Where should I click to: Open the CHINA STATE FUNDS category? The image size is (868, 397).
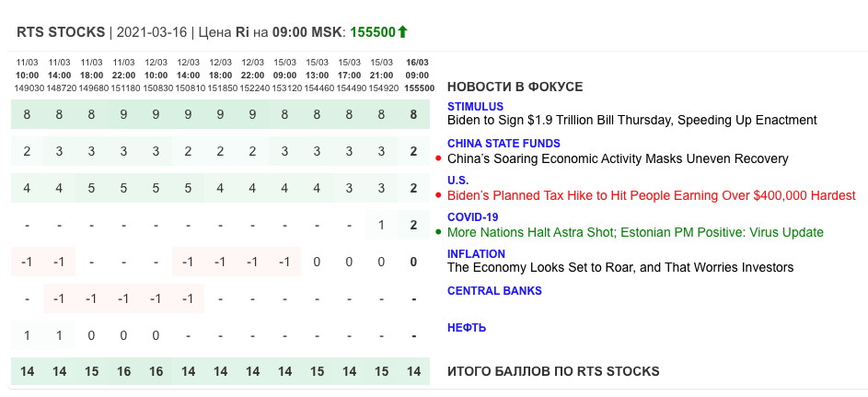503,144
